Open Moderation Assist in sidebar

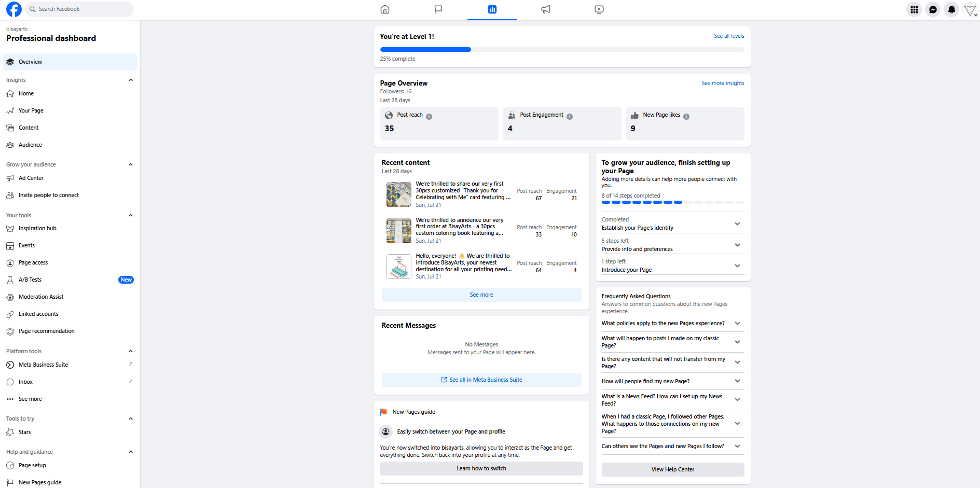point(41,297)
